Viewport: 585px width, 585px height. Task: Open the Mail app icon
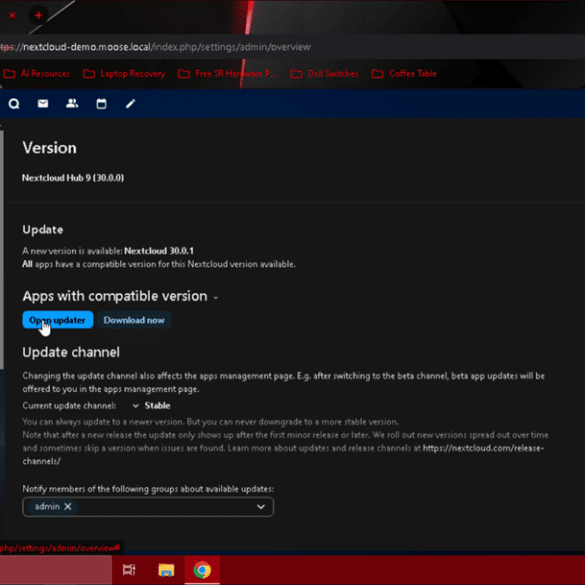[43, 103]
